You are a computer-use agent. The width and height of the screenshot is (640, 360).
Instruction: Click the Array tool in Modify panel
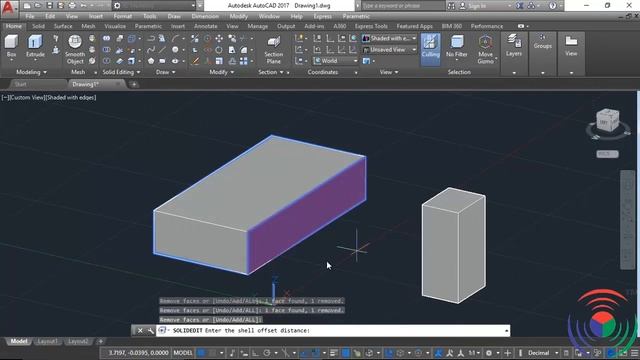244,61
